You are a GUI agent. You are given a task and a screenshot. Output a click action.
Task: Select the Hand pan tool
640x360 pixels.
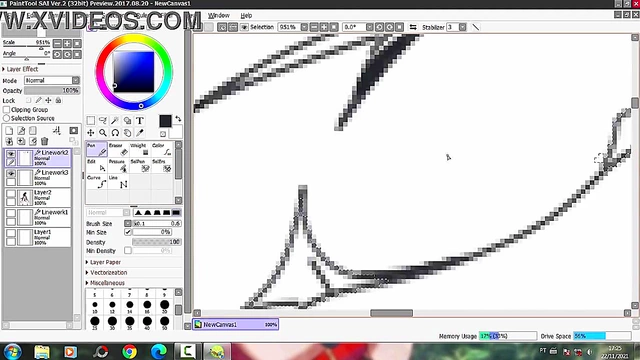click(127, 133)
